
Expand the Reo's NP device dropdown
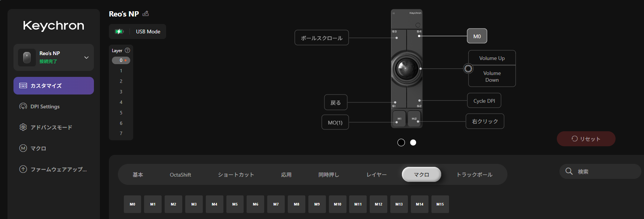point(86,57)
